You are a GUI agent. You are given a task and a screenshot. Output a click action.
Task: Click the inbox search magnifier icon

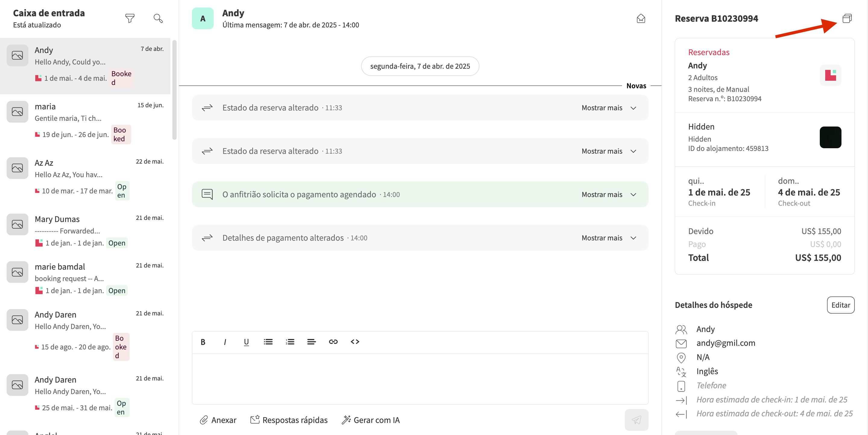pos(158,18)
